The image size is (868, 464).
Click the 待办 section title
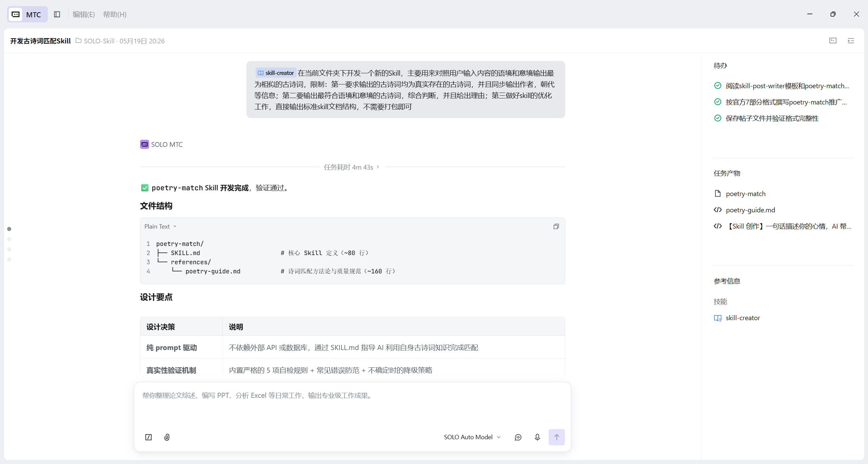coord(720,65)
